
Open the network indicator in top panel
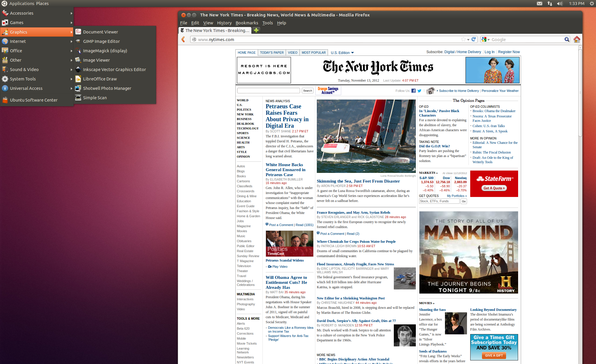click(x=550, y=4)
